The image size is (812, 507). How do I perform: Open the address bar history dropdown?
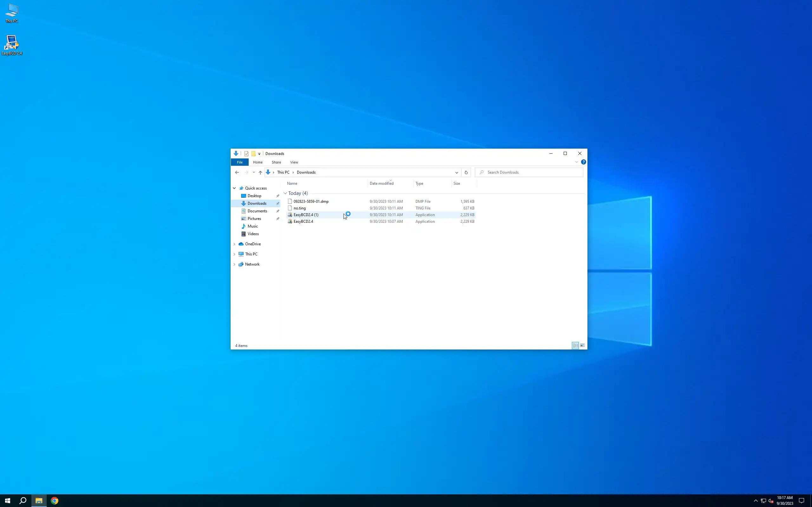456,172
